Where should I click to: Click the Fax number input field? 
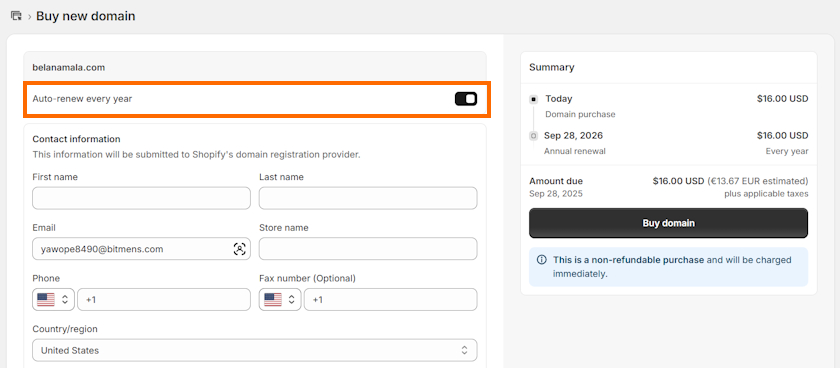tap(391, 299)
